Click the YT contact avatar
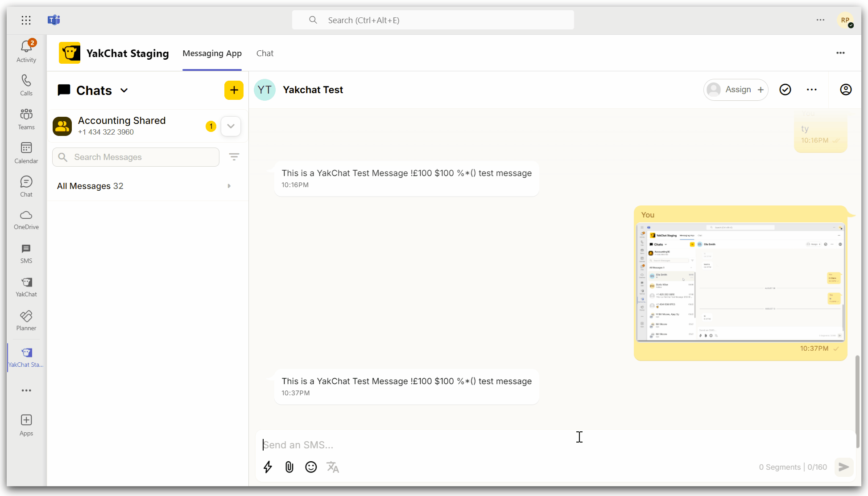The height and width of the screenshot is (496, 868). [265, 90]
